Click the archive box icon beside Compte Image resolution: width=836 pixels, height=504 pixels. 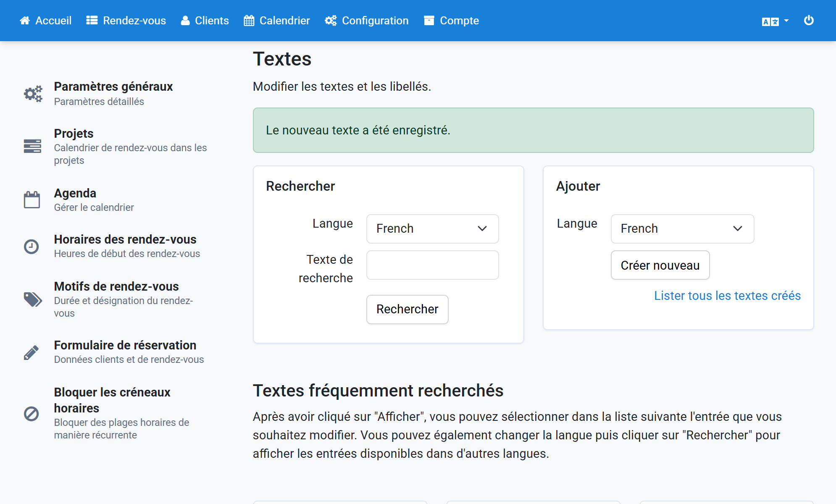(x=429, y=21)
